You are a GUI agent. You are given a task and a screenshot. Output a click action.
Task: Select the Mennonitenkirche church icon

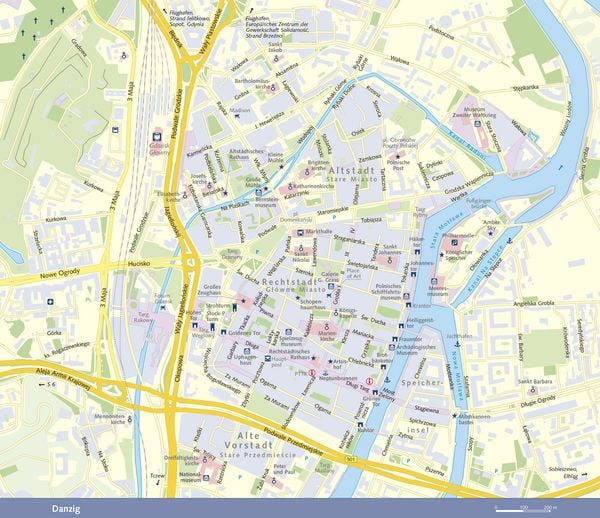[x=130, y=420]
